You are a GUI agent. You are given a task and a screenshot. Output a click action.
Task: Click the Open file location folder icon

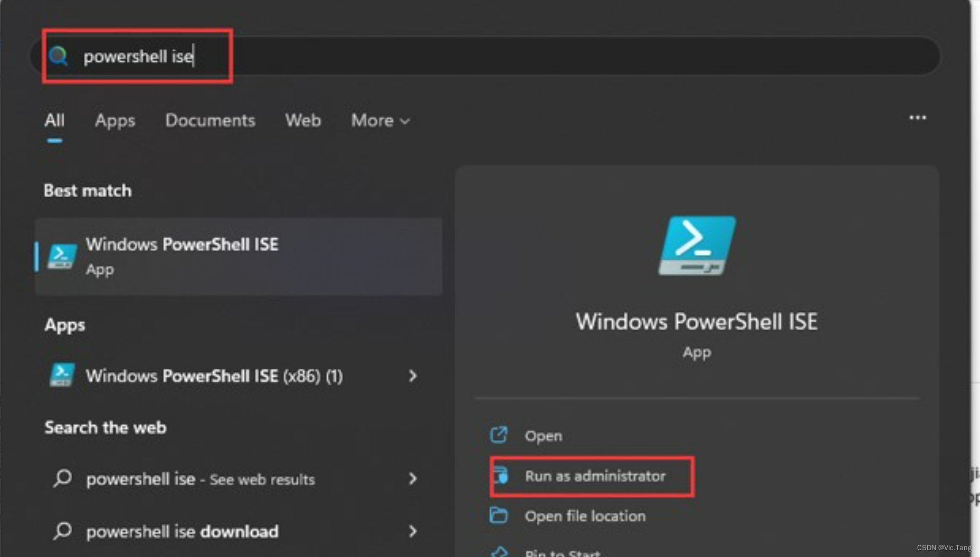tap(499, 515)
